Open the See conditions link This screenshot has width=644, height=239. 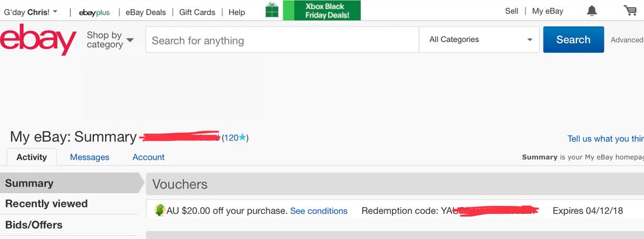318,211
